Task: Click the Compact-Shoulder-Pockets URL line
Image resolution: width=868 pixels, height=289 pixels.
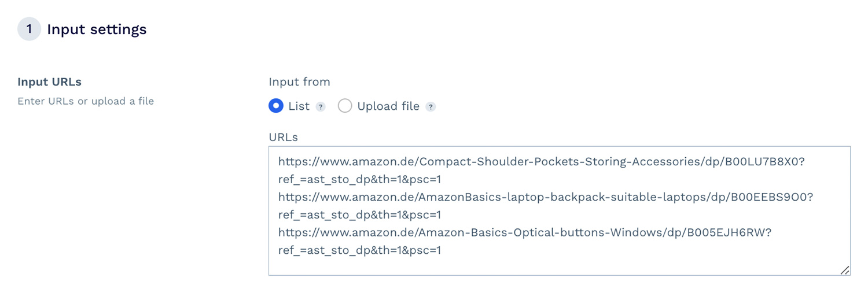Action: [541, 162]
